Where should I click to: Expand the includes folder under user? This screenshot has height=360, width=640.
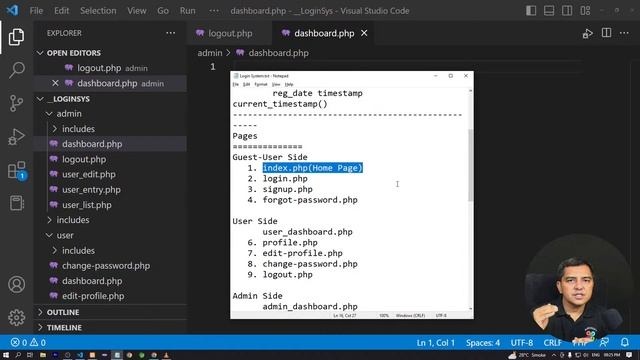point(78,251)
